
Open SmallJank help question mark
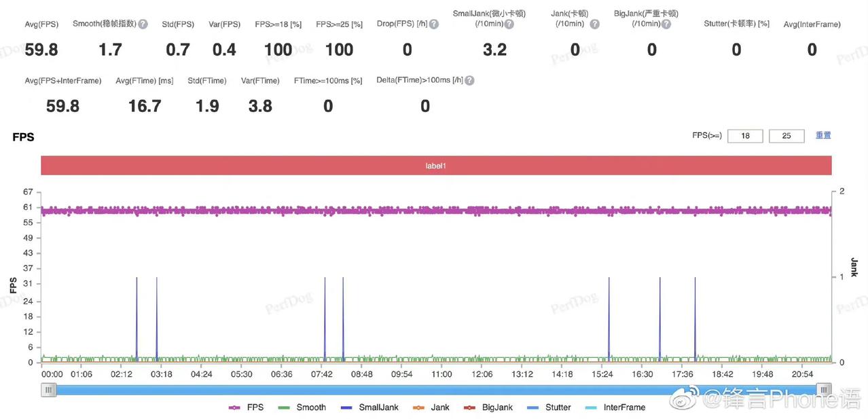509,24
